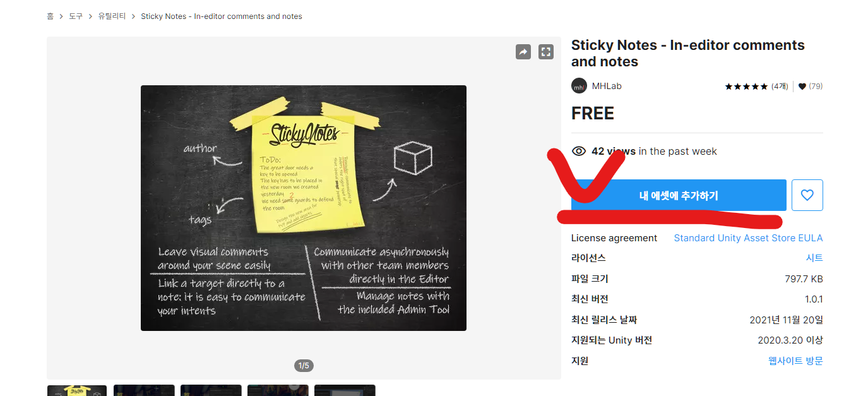Viewport: 868px width, 396px height.
Task: Open the 웹사이트 방문 support link
Action: pyautogui.click(x=795, y=361)
